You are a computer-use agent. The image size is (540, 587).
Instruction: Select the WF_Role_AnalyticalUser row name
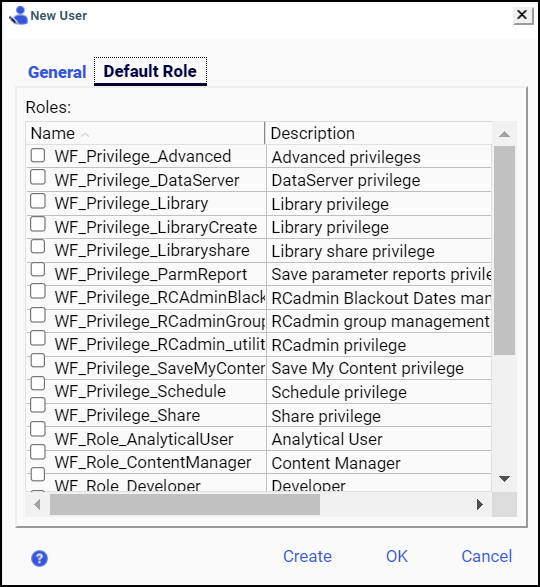point(144,439)
